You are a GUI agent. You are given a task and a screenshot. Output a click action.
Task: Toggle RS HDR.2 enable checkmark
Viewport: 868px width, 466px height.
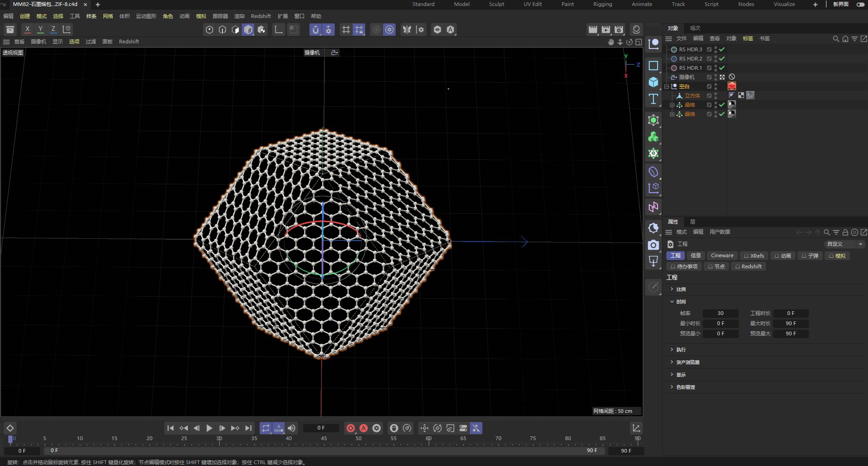coord(722,59)
